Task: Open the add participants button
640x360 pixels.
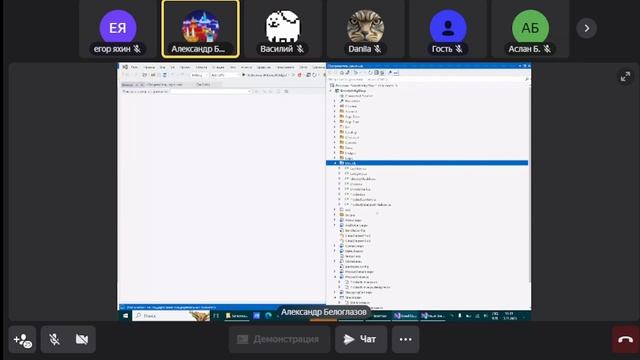Action: point(22,340)
